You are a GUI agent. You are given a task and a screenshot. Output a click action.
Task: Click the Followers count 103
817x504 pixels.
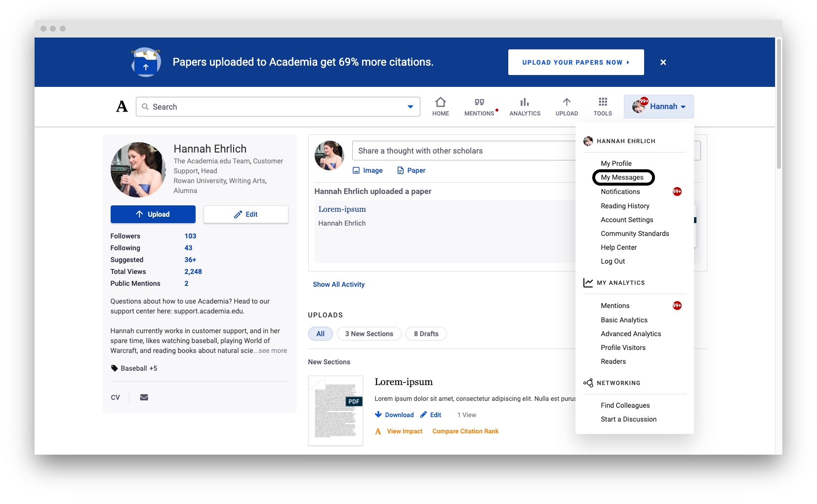coord(190,236)
